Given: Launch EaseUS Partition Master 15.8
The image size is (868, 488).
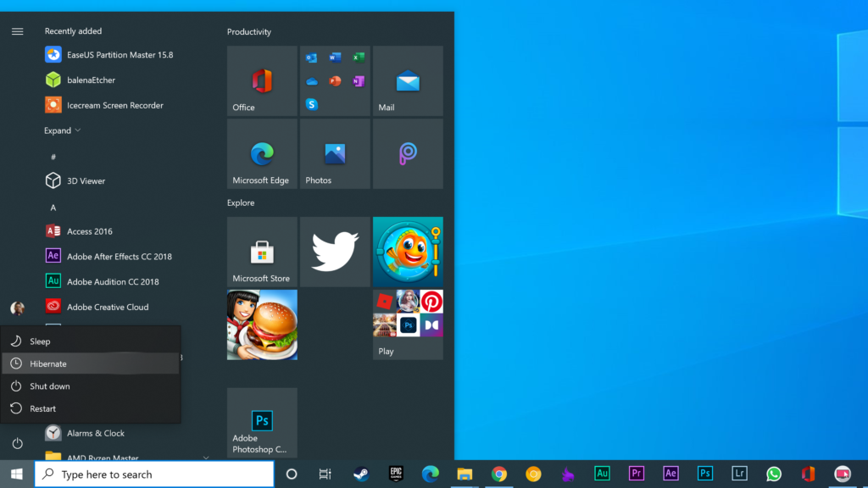Looking at the screenshot, I should 111,55.
